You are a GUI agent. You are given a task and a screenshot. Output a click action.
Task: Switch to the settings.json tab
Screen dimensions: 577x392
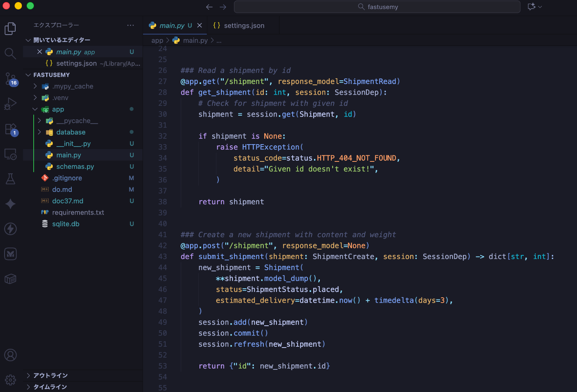[x=244, y=26]
